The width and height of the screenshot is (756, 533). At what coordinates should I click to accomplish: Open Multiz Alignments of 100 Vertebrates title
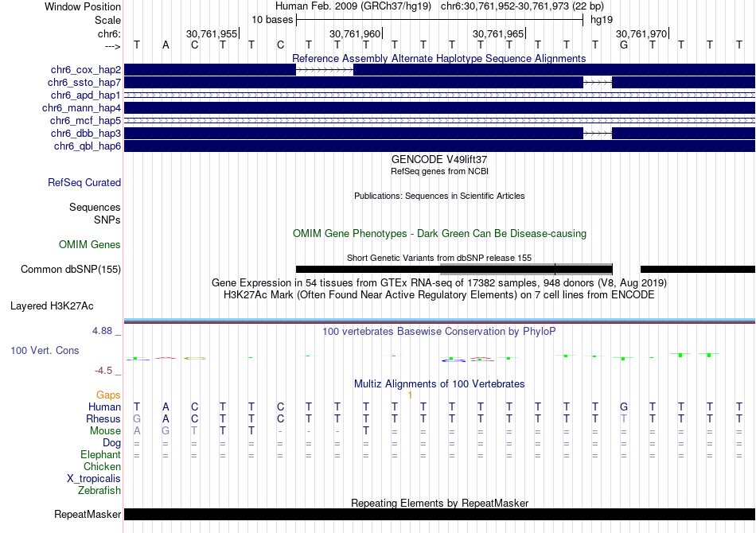pyautogui.click(x=439, y=384)
